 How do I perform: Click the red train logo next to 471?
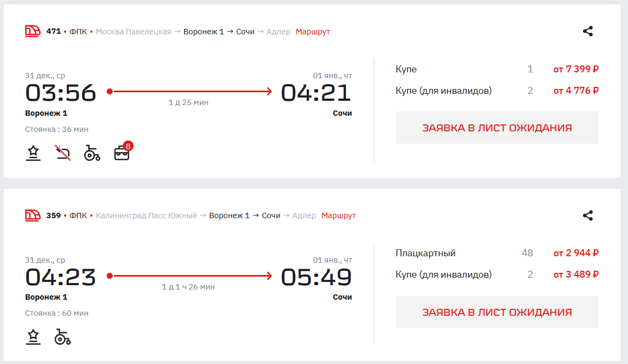tap(33, 31)
